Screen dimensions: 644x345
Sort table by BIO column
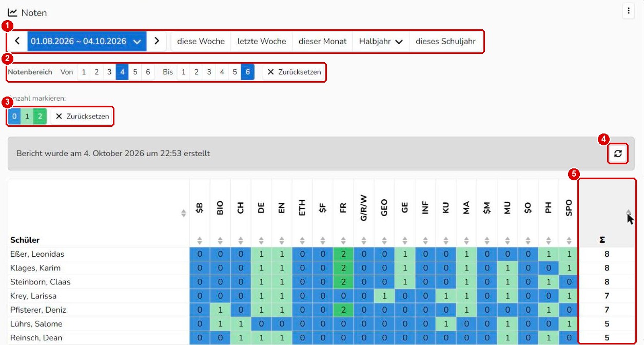click(220, 240)
